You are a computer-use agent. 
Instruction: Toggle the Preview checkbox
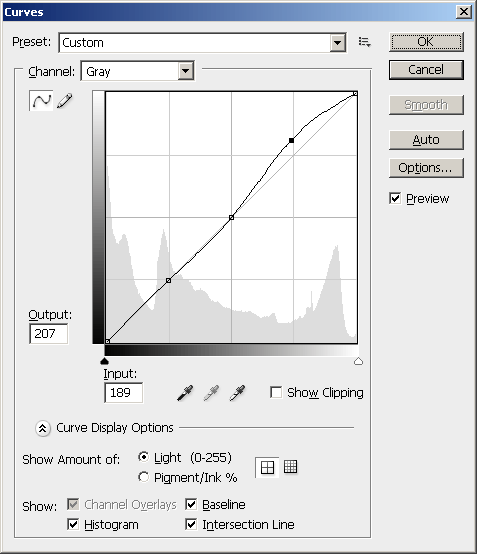pyautogui.click(x=395, y=198)
